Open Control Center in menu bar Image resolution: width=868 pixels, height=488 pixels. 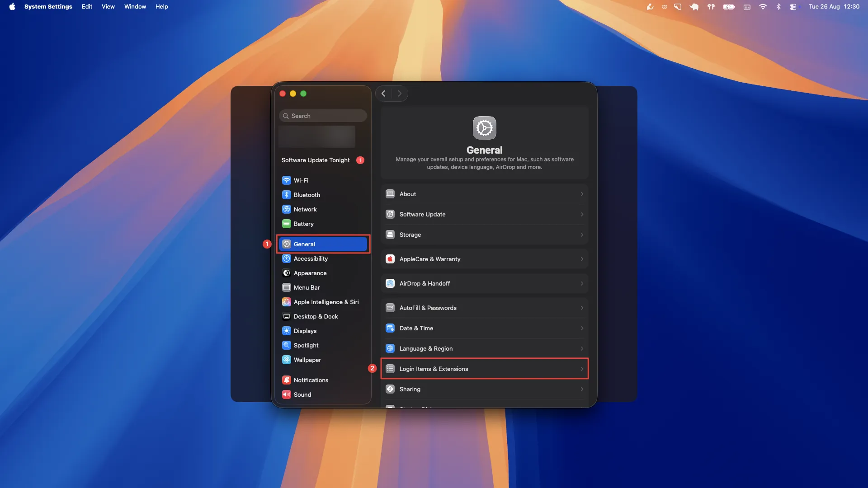[x=793, y=6]
